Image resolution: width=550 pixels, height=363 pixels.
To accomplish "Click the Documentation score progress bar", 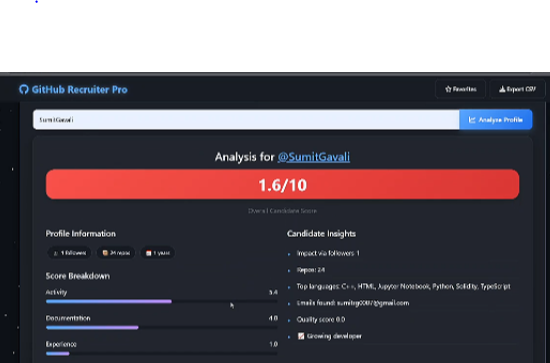I will [x=161, y=328].
